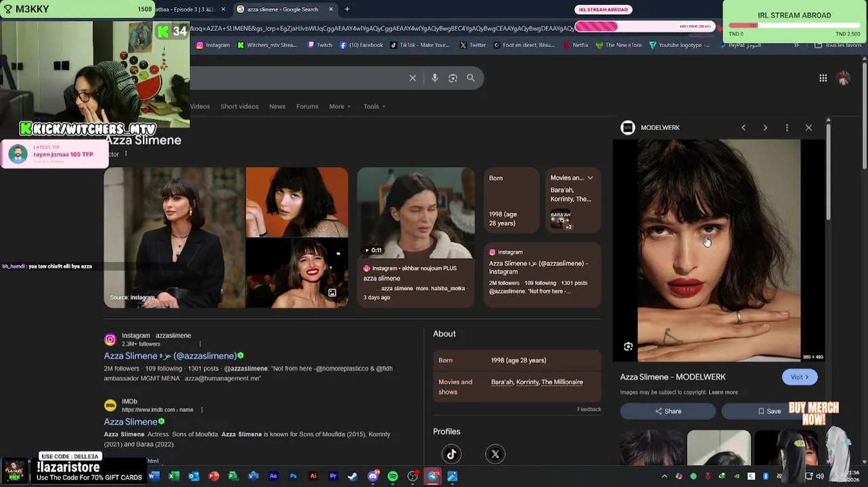Clear the Google search box text
Viewport: 868px width, 487px height.
pos(413,78)
